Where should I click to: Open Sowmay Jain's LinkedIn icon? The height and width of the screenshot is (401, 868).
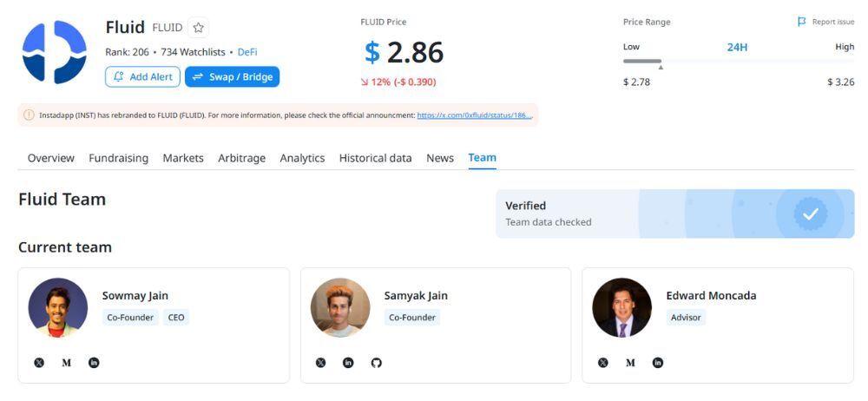click(x=94, y=363)
